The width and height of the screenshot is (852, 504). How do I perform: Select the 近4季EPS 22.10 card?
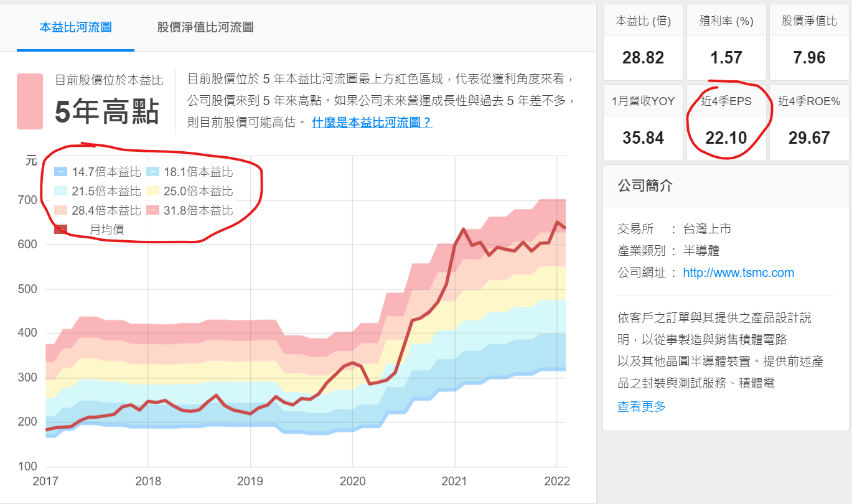point(726,123)
